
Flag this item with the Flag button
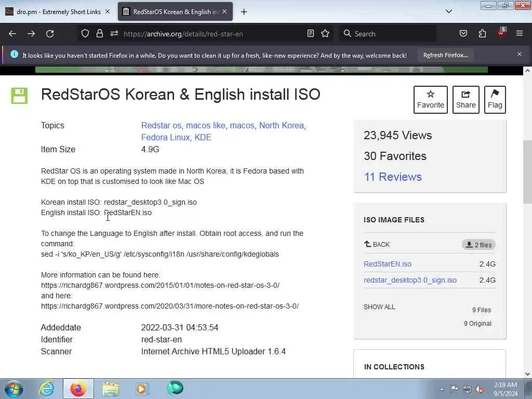(x=495, y=99)
